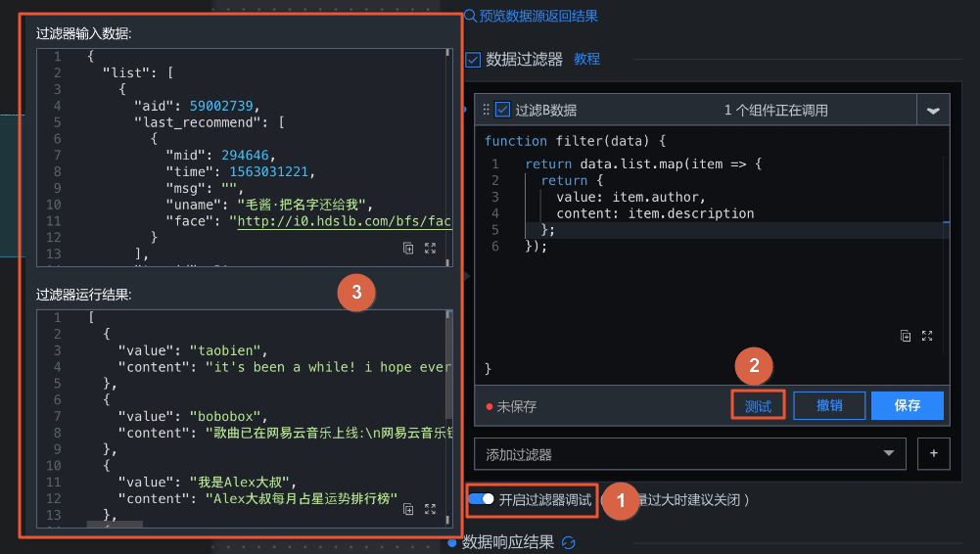Click the "我是Alex大叔" value line
Screen dimensions: 980x554
pyautogui.click(x=208, y=483)
